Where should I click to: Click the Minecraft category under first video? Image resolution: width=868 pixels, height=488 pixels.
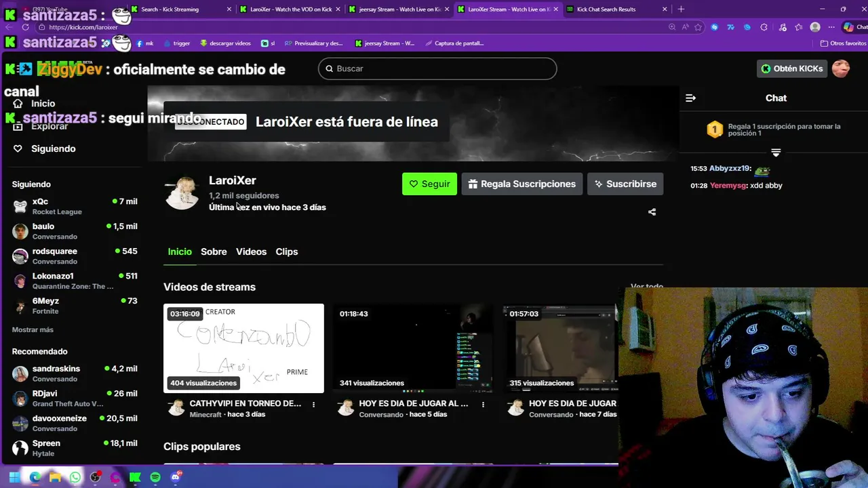coord(205,414)
